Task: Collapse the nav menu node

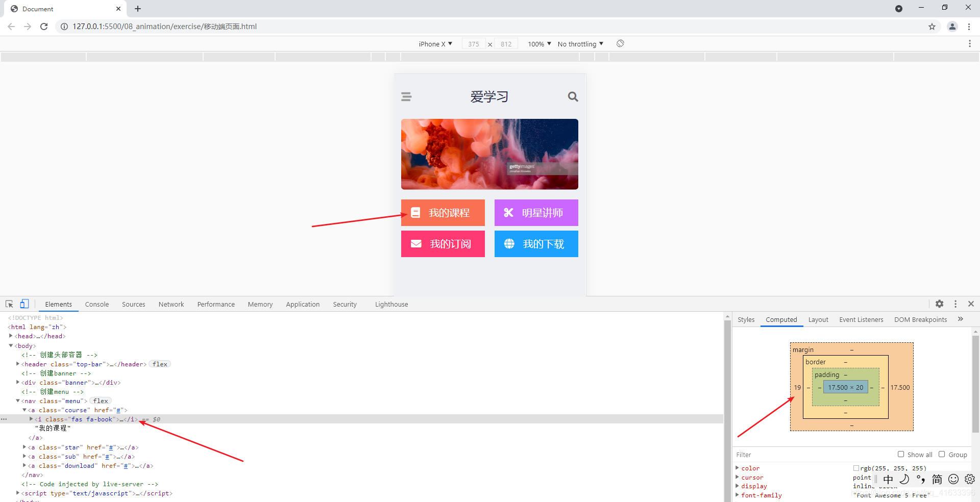Action: 18,400
